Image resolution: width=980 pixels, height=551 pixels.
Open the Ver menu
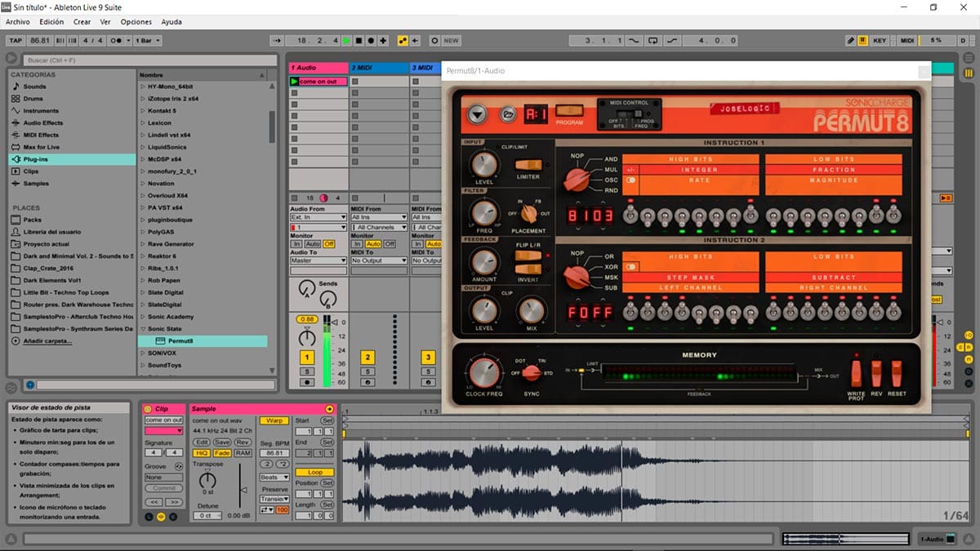click(105, 22)
